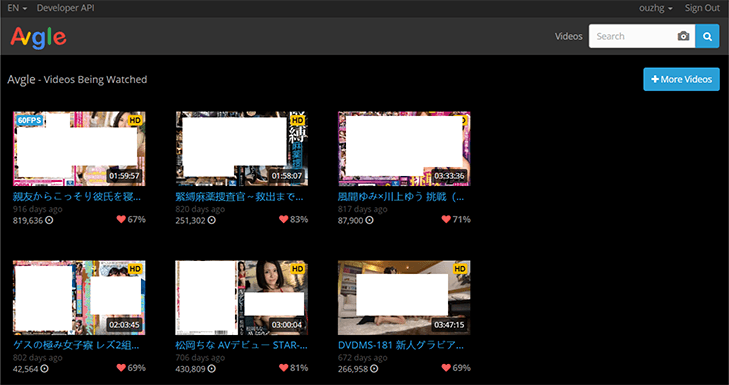The image size is (729, 385).
Task: Click the views icon next to 430,809
Action: (x=212, y=369)
